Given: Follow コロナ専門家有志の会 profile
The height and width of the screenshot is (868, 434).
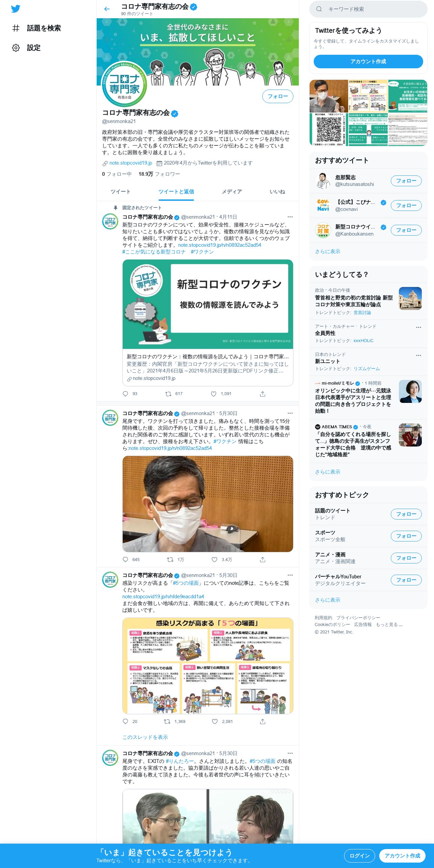Looking at the screenshot, I should point(278,96).
